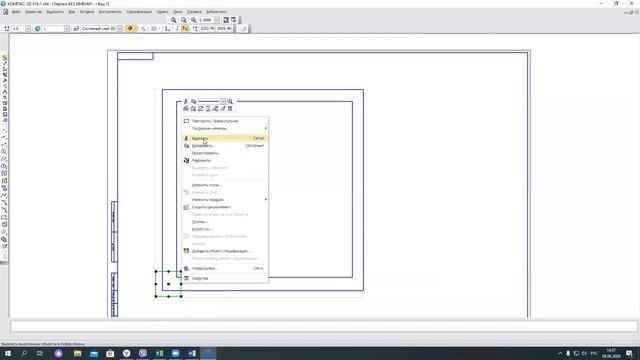The height and width of the screenshot is (360, 640).
Task: Choose Копировать in the context menu
Action: pyautogui.click(x=225, y=146)
